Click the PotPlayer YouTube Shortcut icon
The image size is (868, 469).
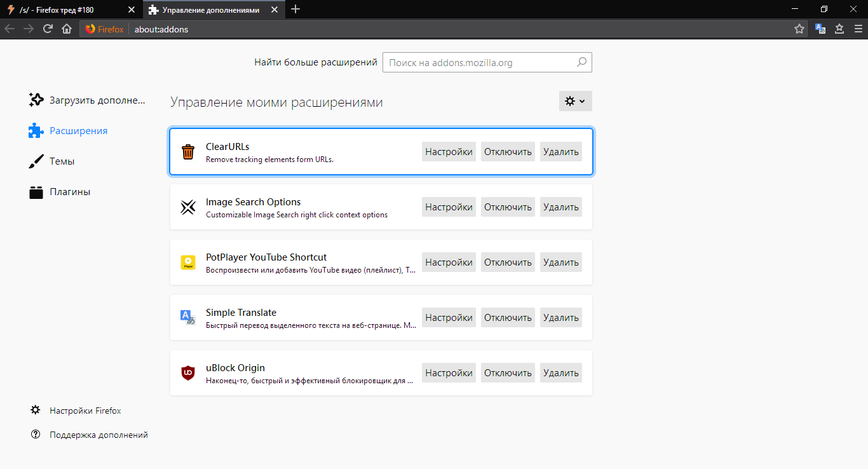pos(188,262)
